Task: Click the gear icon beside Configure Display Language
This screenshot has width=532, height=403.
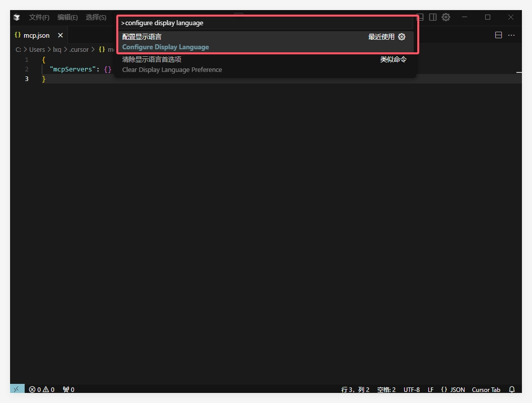Action: pos(402,37)
